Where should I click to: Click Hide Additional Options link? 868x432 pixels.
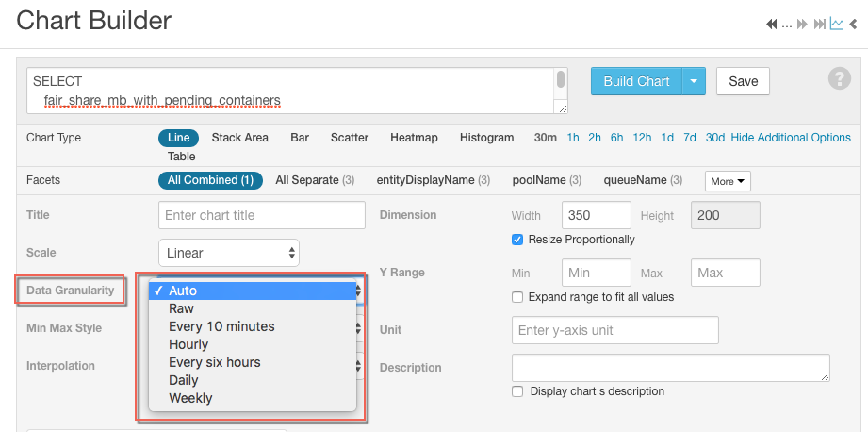(x=791, y=138)
